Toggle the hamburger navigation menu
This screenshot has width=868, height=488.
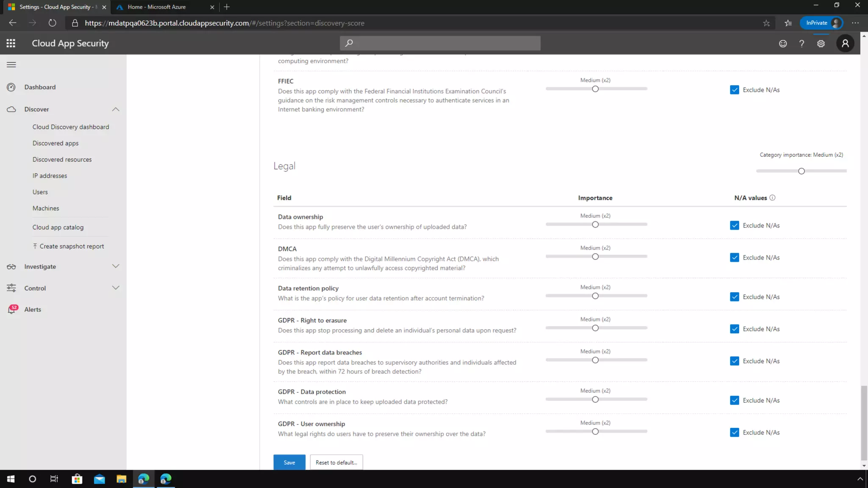coord(11,65)
